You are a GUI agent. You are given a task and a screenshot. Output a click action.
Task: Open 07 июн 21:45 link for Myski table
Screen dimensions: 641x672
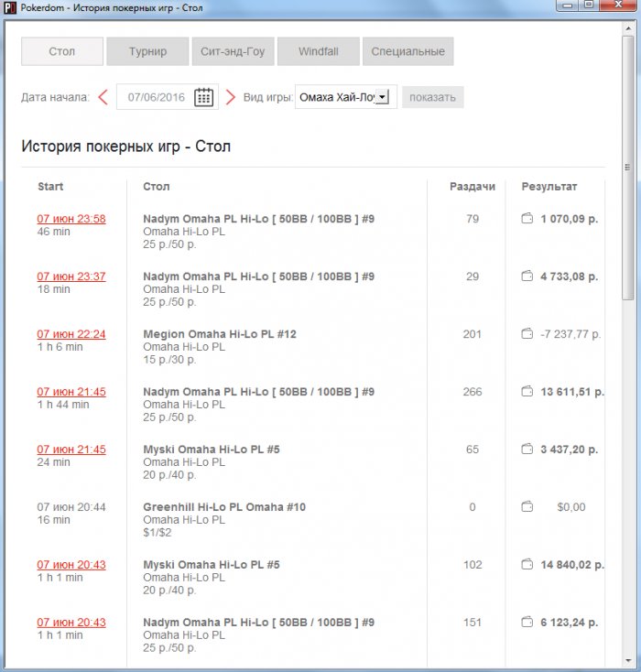click(x=71, y=450)
